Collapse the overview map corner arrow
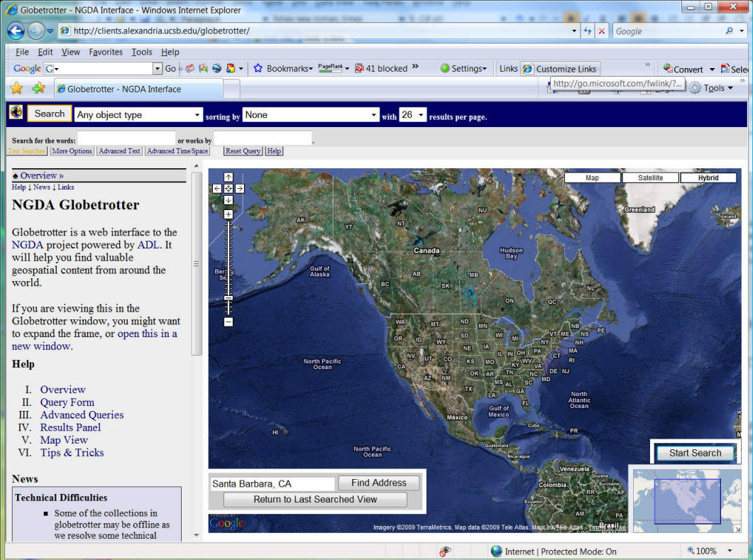The height and width of the screenshot is (560, 753). (737, 529)
